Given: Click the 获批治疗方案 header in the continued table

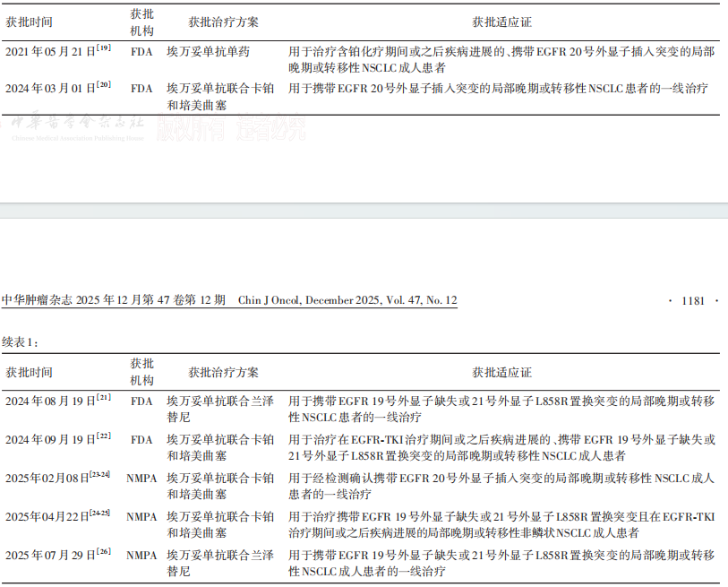Looking at the screenshot, I should pos(223,372).
